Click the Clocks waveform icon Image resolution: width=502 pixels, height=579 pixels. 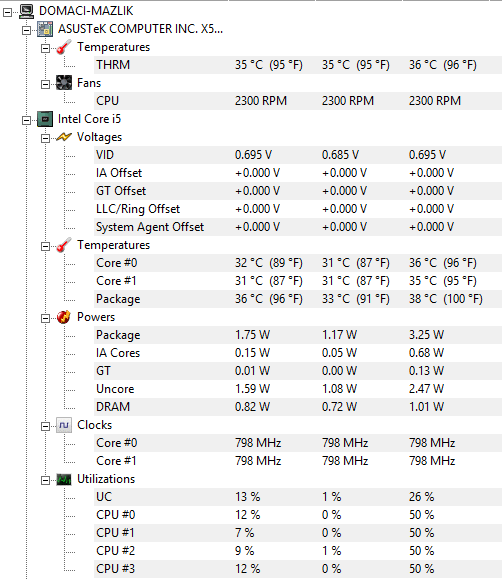click(64, 425)
